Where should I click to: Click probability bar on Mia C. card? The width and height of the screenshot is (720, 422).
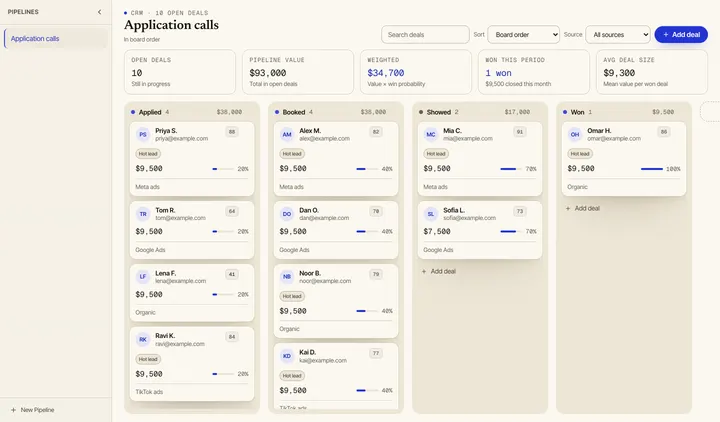[x=511, y=169]
